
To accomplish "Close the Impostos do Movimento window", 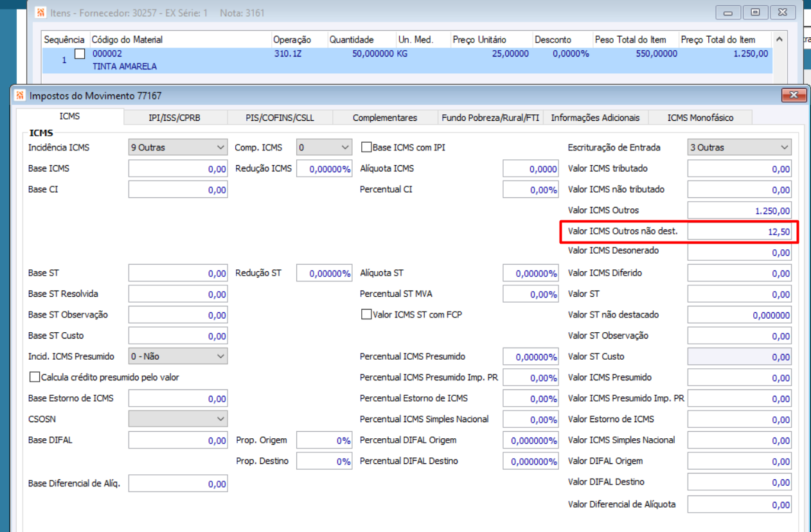I will coord(794,96).
